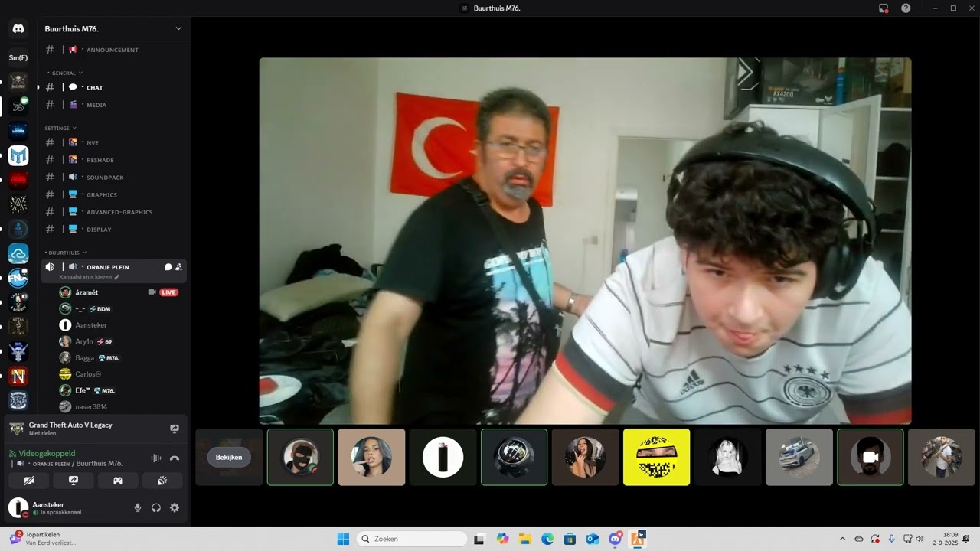Deafen audio with the headphones button
The height and width of the screenshot is (551, 980).
tap(156, 507)
